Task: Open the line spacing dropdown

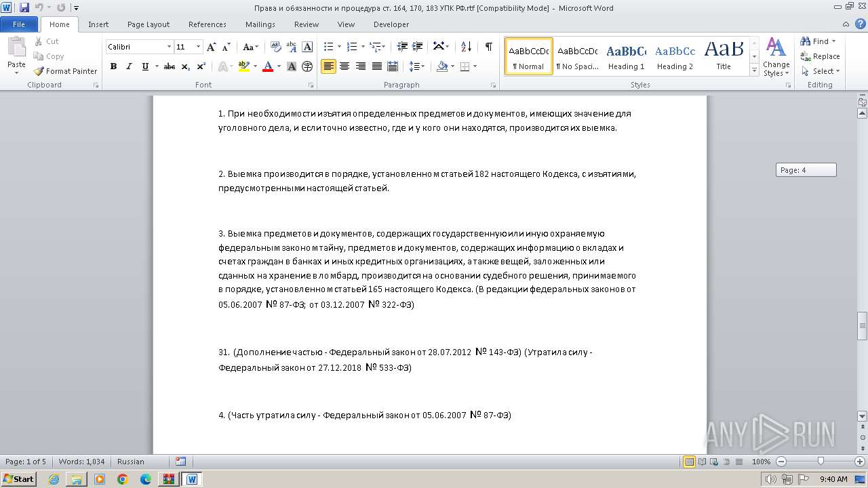Action: click(x=417, y=66)
